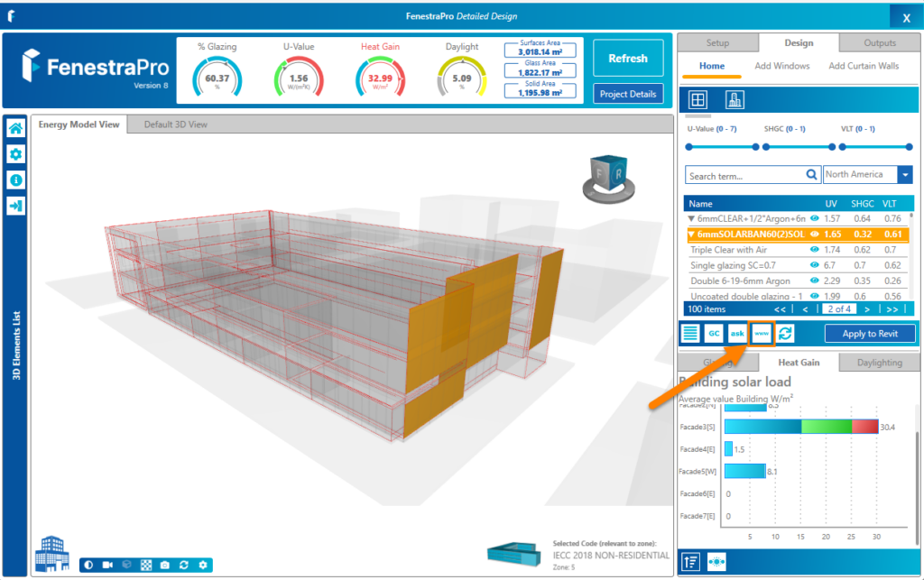This screenshot has width=924, height=580.
Task: Switch to the Setup tab
Action: point(717,43)
